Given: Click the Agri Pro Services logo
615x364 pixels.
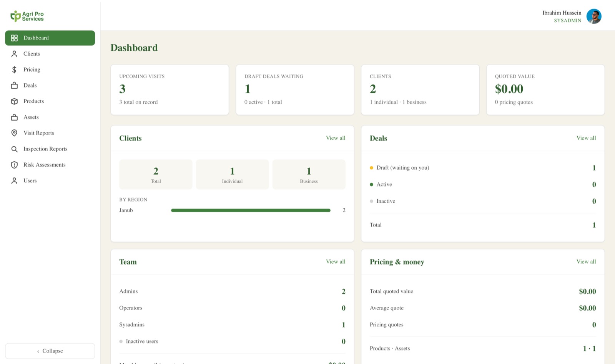Looking at the screenshot, I should point(27,16).
